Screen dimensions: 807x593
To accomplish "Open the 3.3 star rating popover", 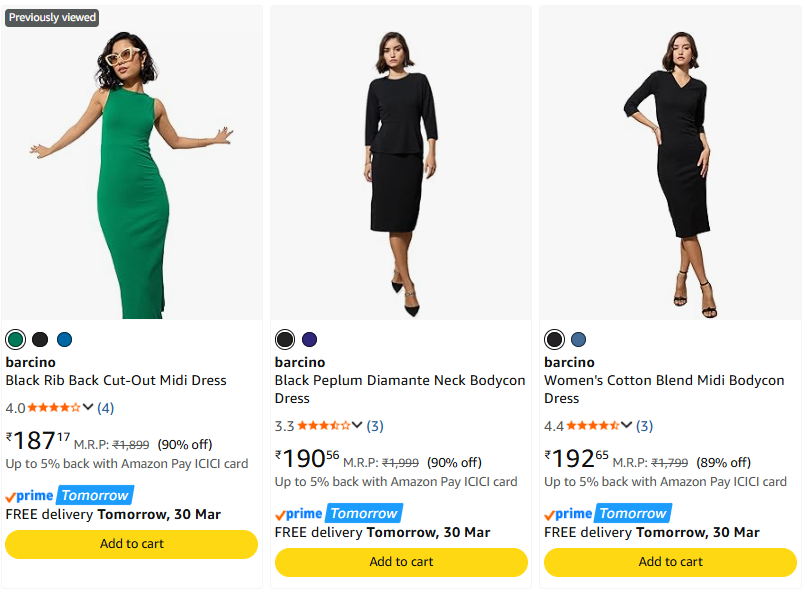I will (357, 425).
